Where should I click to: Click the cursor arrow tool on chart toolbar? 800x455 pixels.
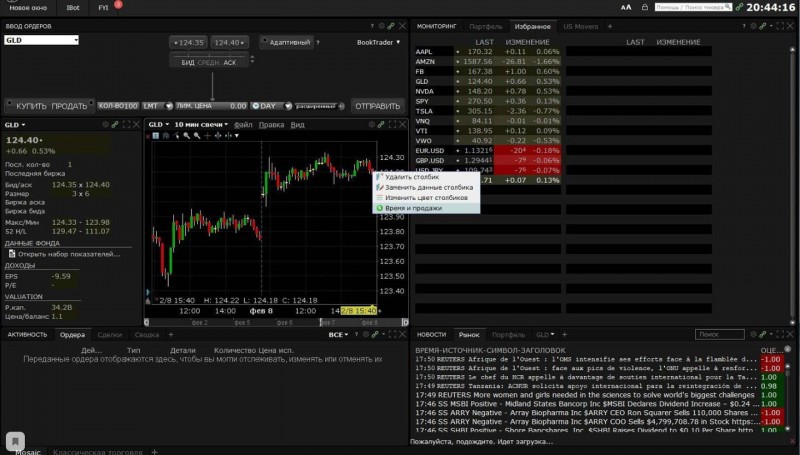tap(177, 136)
